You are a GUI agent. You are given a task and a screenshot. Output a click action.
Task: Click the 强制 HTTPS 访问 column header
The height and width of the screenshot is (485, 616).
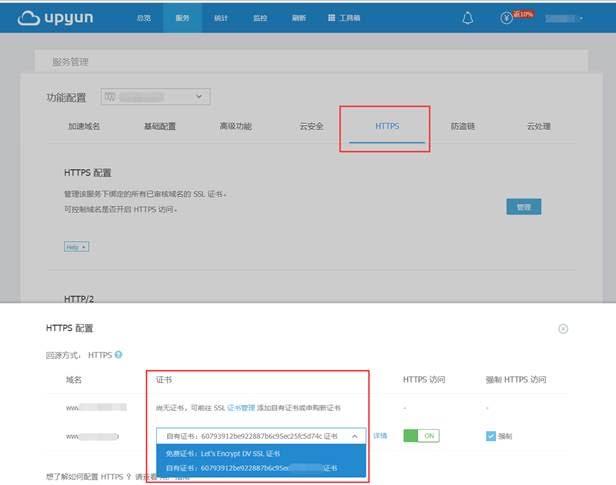[x=516, y=380]
